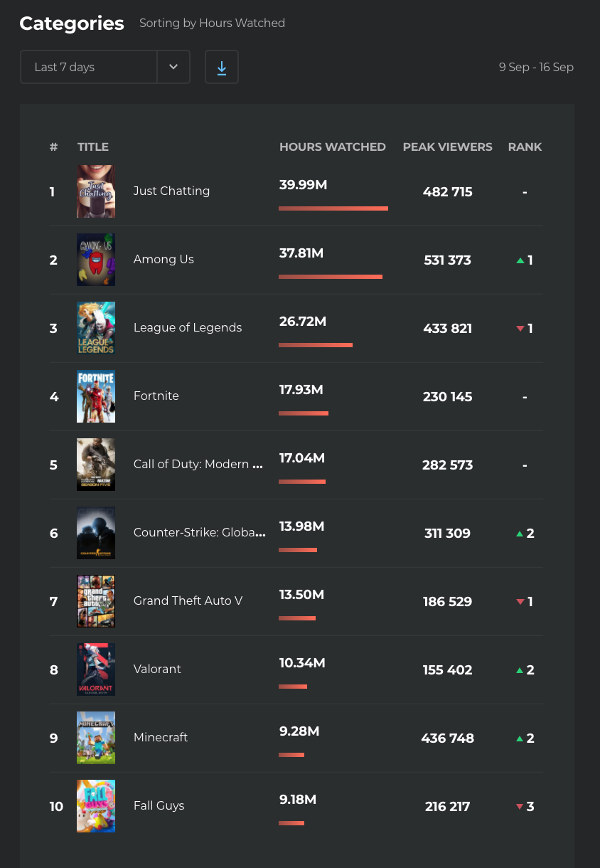
Task: Sort by the Peak Viewers column header
Action: point(447,147)
